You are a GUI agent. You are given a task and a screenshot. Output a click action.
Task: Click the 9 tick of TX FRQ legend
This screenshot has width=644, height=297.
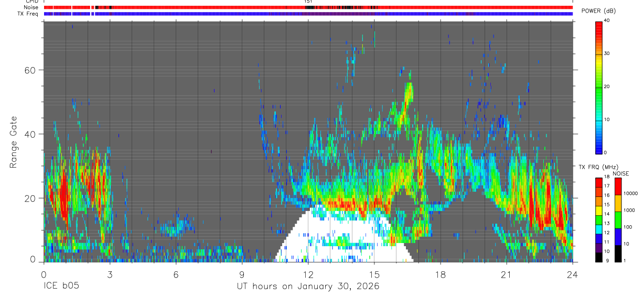click(606, 260)
